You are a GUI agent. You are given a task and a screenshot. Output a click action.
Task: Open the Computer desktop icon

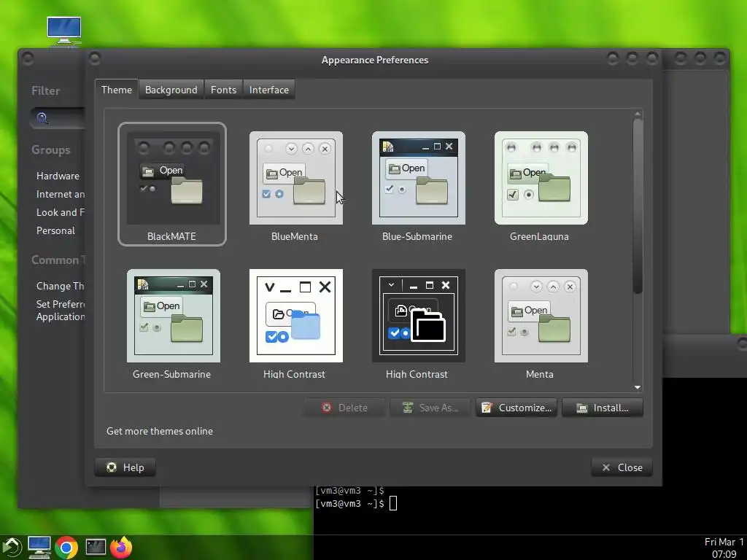64,31
